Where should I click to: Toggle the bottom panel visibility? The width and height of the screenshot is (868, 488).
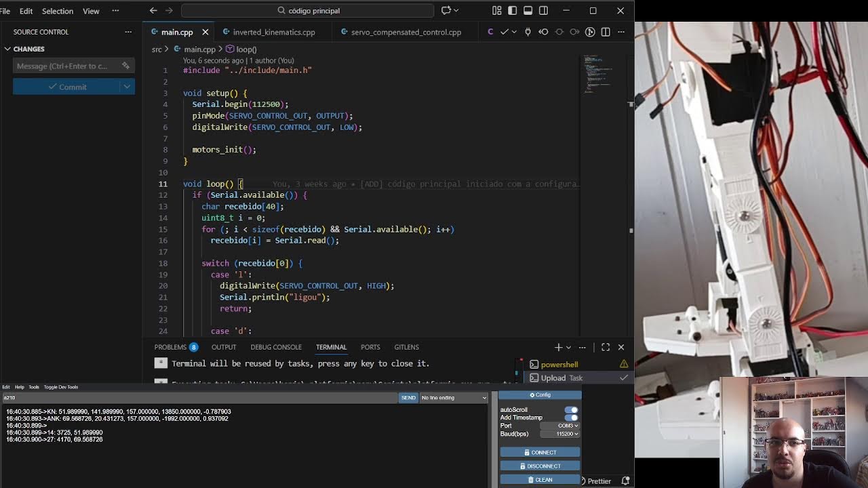pos(528,10)
